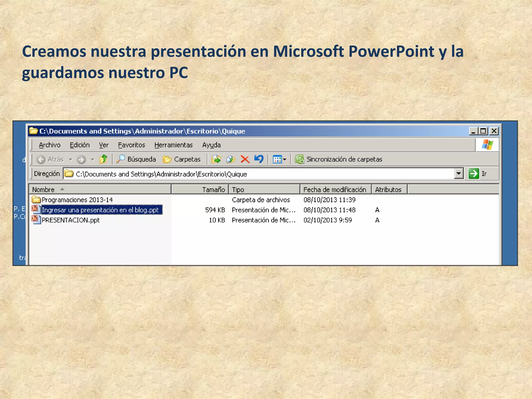The height and width of the screenshot is (399, 532).
Task: Open the Archivo menu
Action: click(49, 145)
